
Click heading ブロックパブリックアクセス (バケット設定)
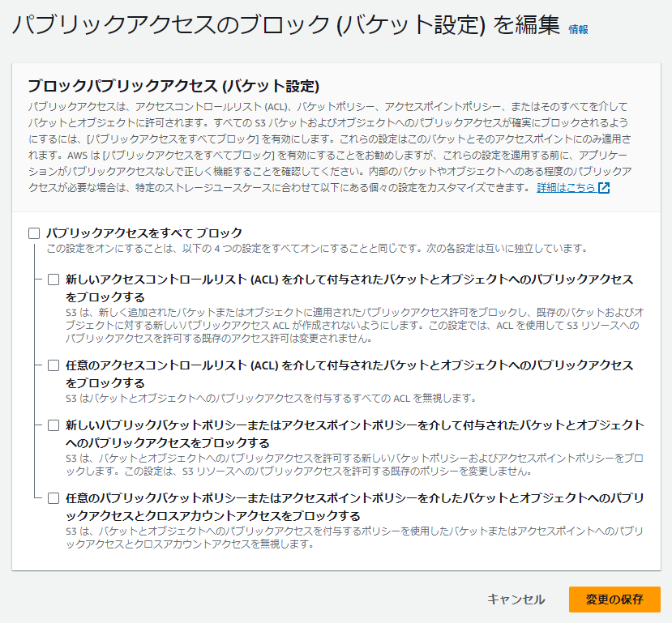173,86
